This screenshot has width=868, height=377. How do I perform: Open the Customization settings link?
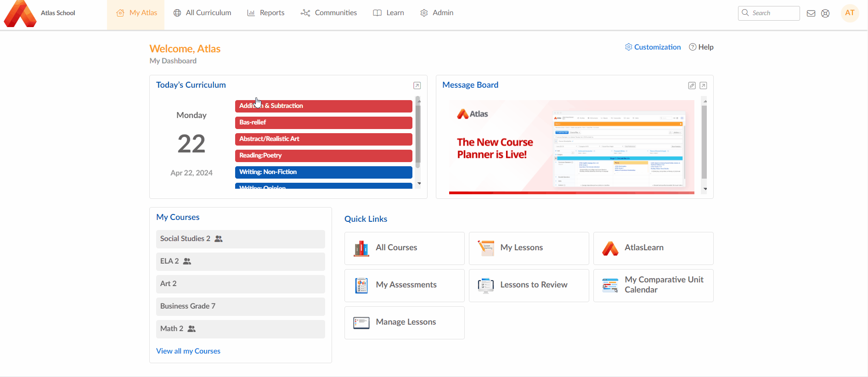pyautogui.click(x=653, y=47)
